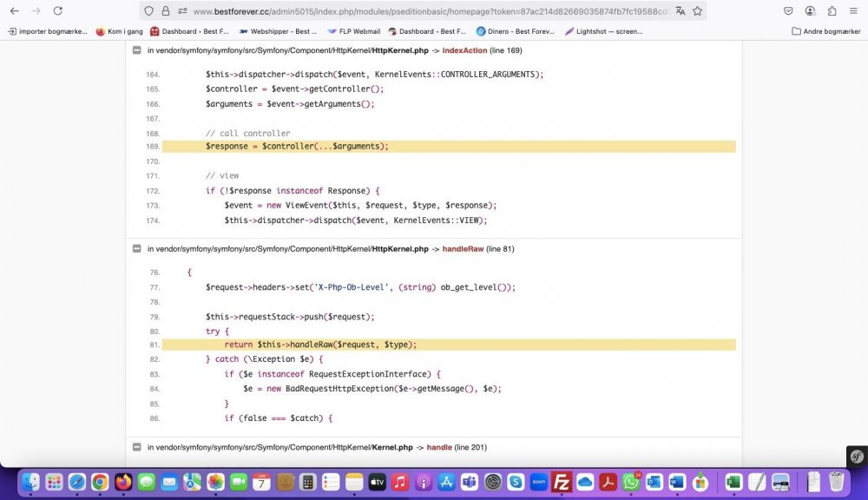Open the 'Lightshot — screen...' bookmark

[x=603, y=31]
